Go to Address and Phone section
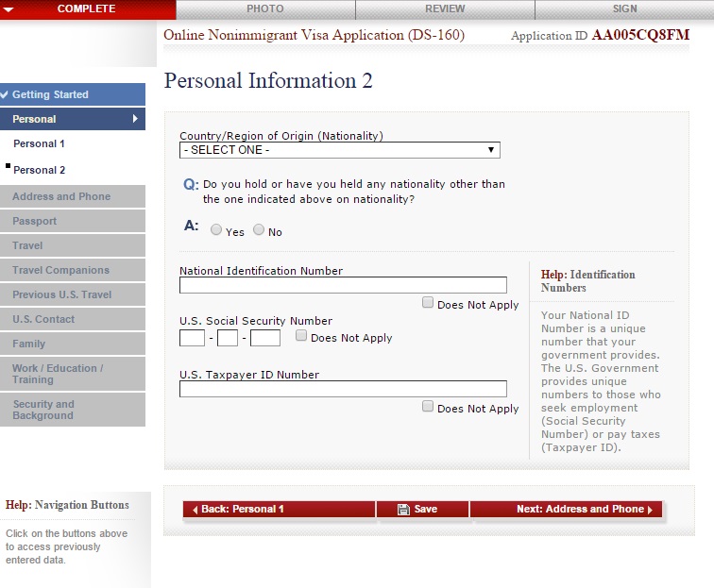 coord(73,196)
